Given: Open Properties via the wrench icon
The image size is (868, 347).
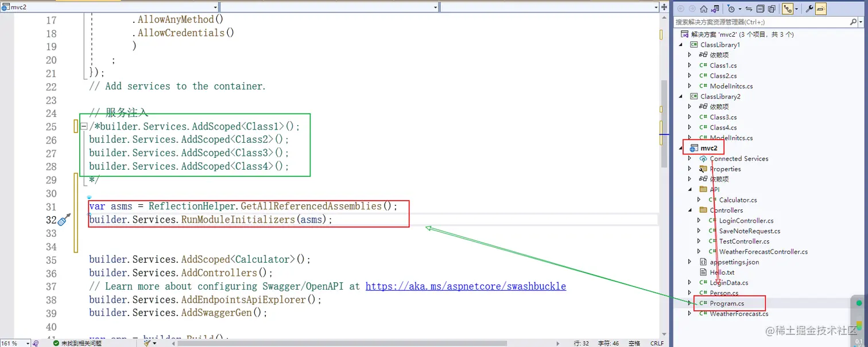Looking at the screenshot, I should click(x=809, y=9).
